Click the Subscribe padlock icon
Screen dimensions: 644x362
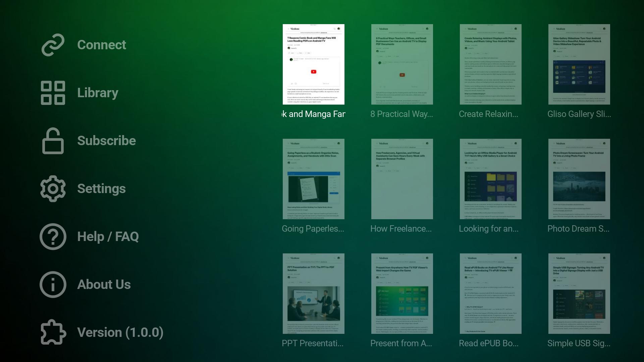coord(53,141)
